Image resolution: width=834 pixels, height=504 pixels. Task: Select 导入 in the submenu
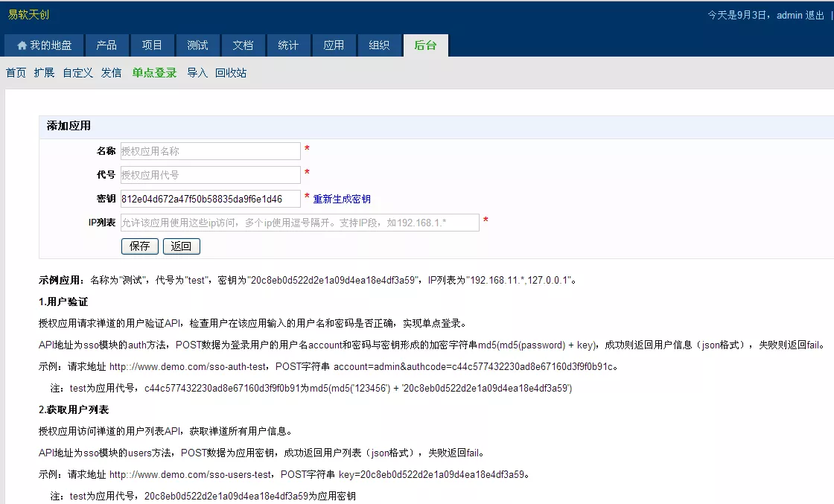(x=197, y=73)
